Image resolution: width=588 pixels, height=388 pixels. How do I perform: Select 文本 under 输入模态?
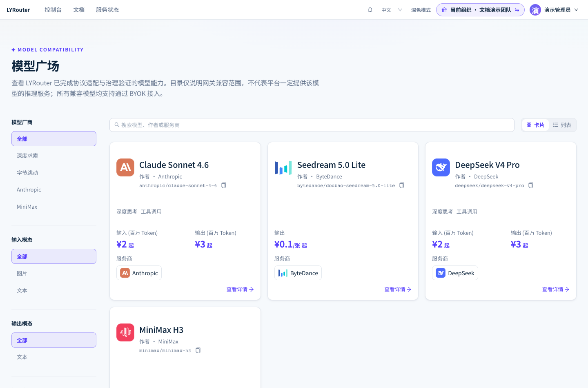[54, 290]
